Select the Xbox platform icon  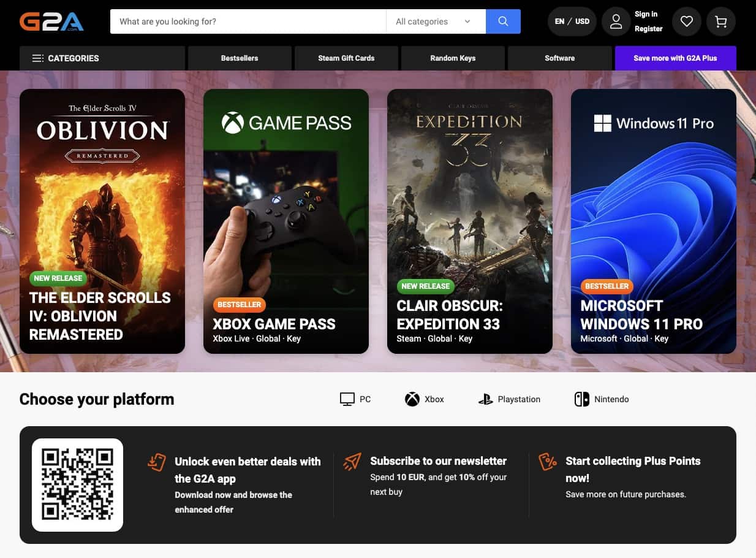point(424,399)
